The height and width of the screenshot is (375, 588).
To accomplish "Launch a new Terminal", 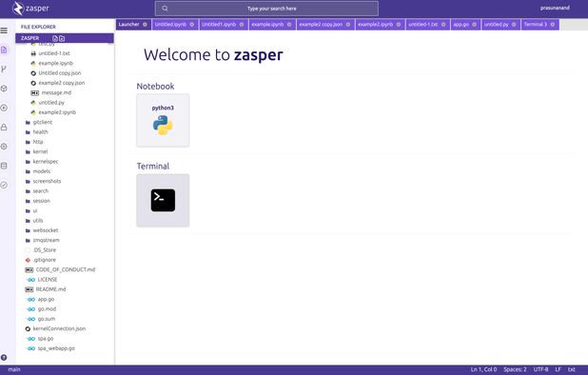I will point(163,200).
